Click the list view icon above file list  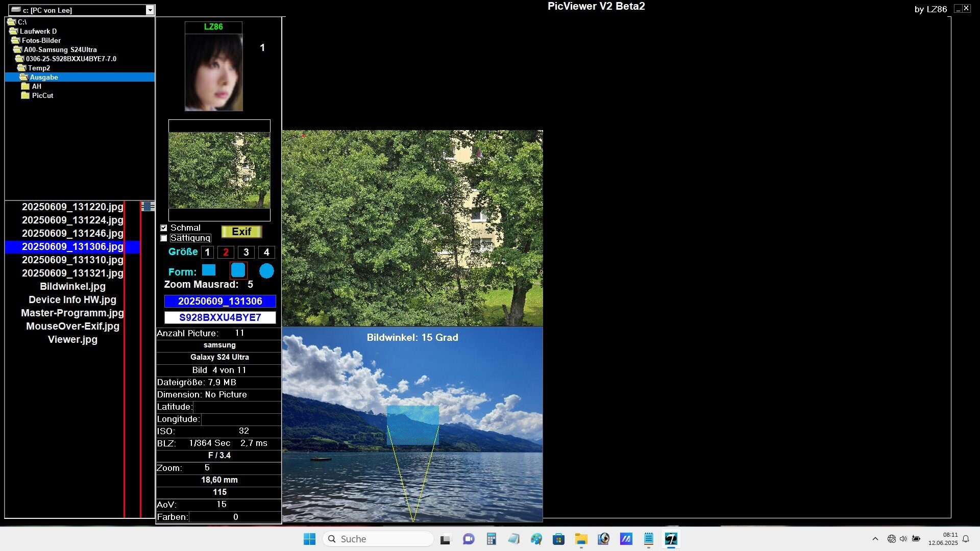pos(148,206)
